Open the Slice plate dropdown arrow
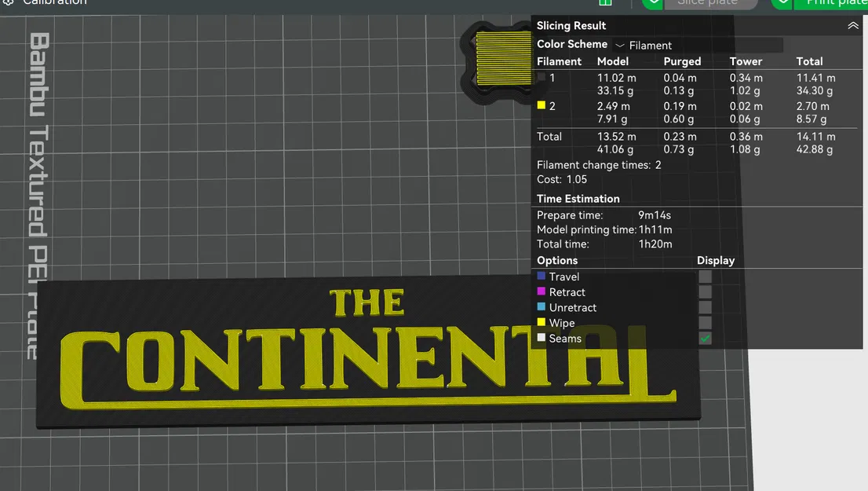Screen dimensions: 868x491 coord(653,3)
